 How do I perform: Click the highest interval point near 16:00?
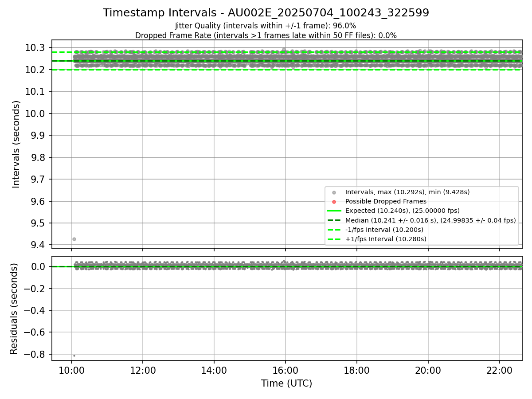284,50
